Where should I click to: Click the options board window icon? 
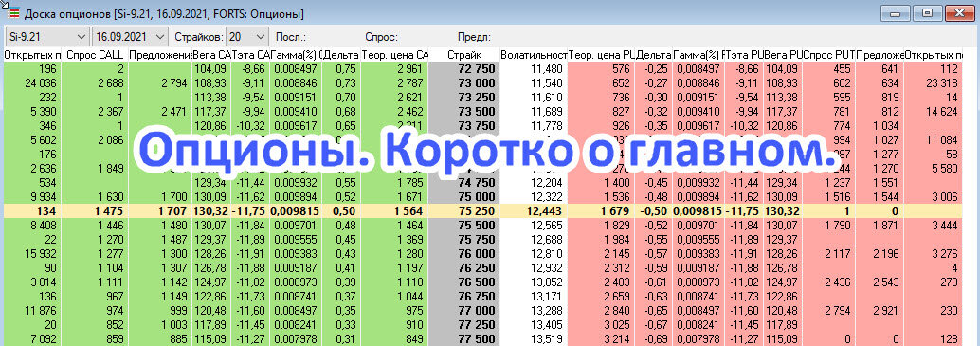click(x=12, y=12)
